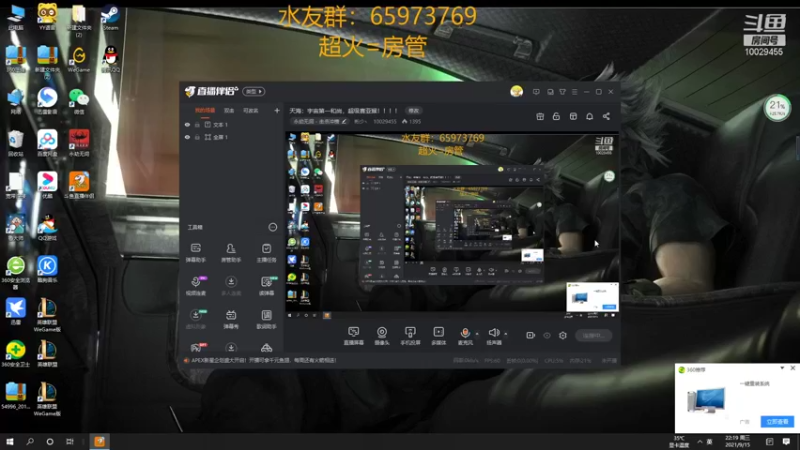Click the live status button in the bottom toolbar

point(593,335)
